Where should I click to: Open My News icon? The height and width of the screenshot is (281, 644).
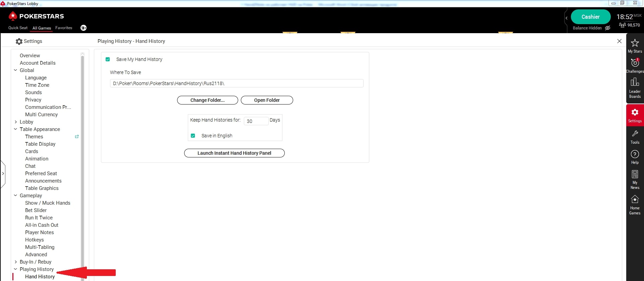click(x=635, y=174)
